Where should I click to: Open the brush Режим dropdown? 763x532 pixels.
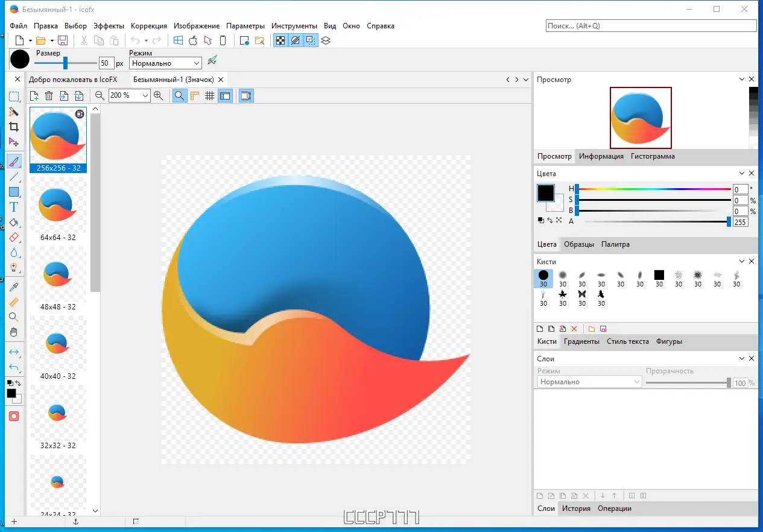pyautogui.click(x=165, y=63)
